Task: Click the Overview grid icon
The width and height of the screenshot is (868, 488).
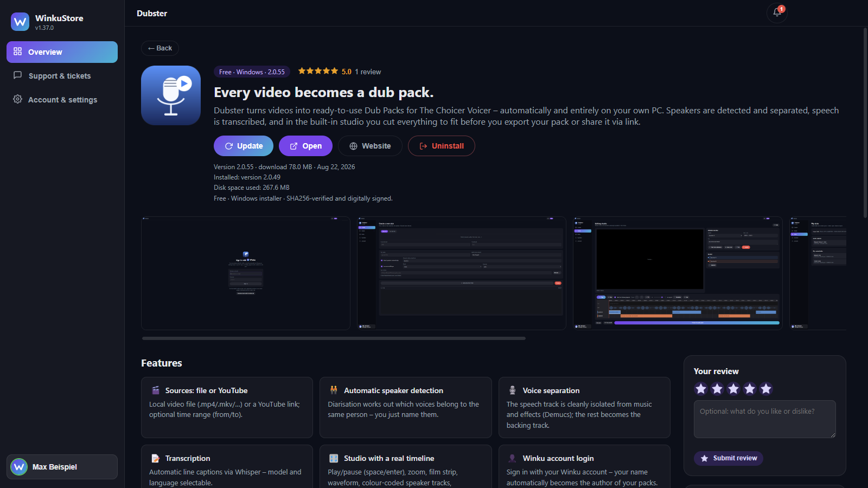Action: coord(18,52)
